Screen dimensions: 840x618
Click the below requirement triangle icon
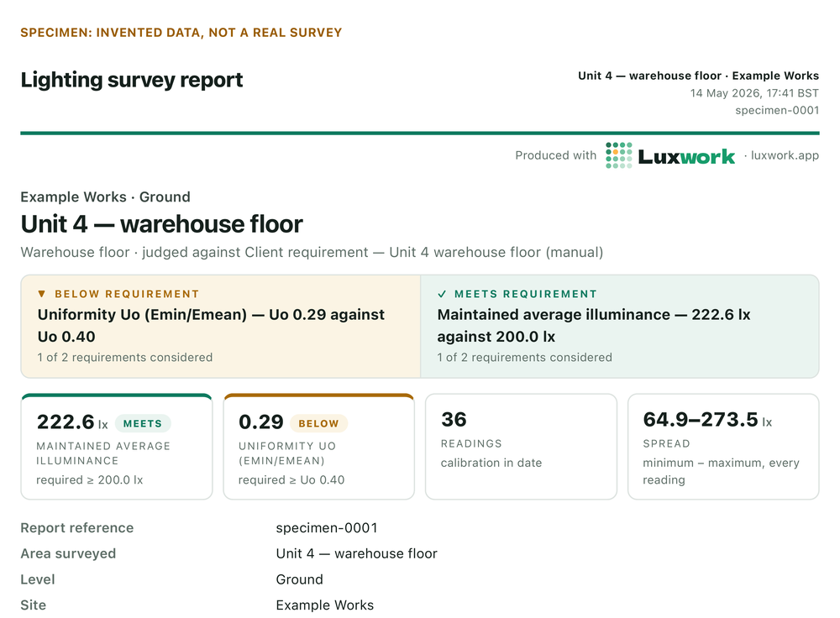click(x=42, y=294)
